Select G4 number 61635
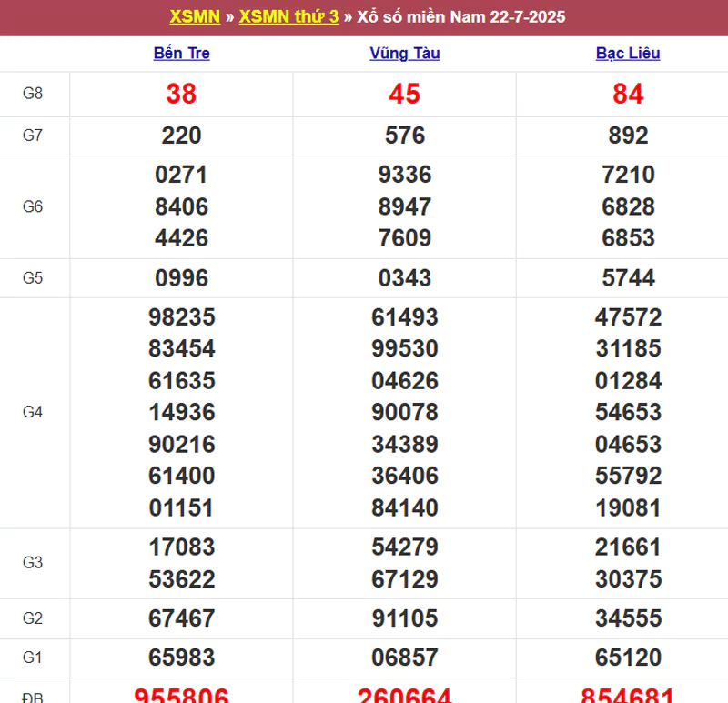728x703 pixels. [x=181, y=380]
